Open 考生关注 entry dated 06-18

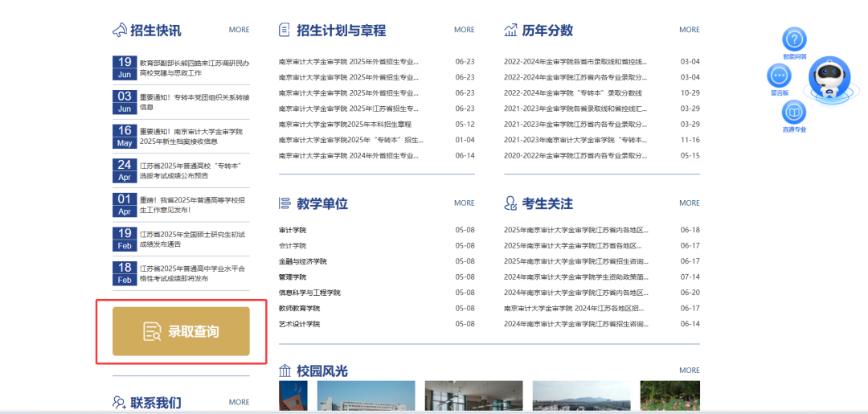576,230
